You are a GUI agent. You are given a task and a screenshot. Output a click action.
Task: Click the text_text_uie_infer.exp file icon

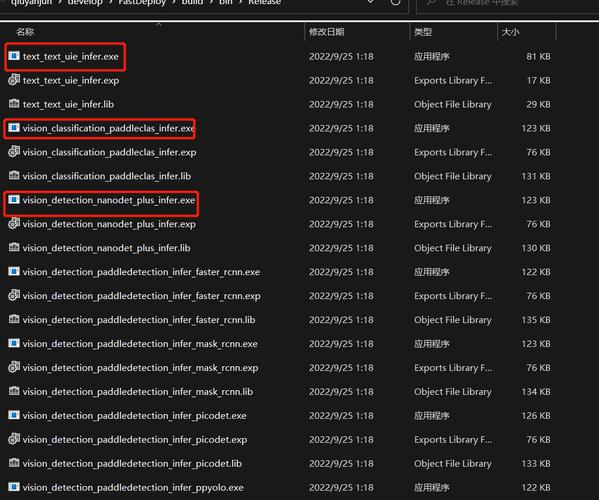tap(14, 80)
